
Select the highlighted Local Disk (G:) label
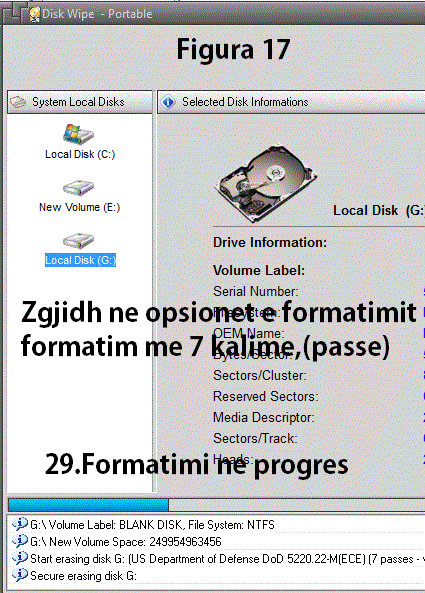[x=80, y=260]
